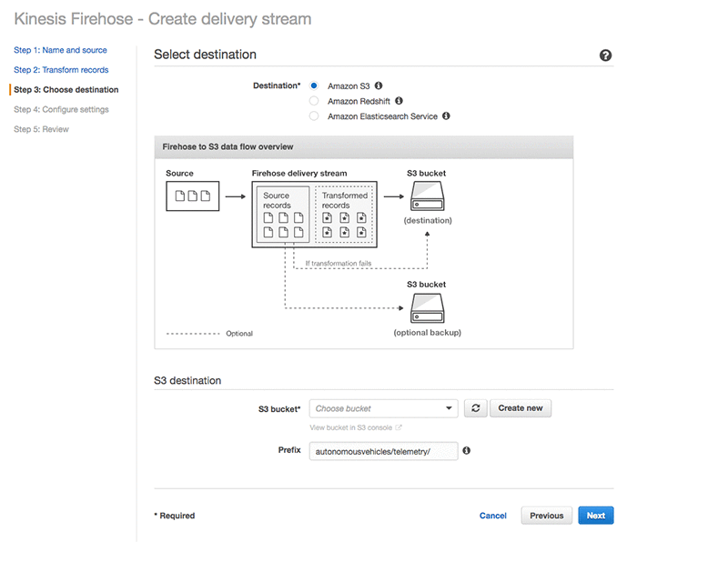Click the 'If transformation fails' label
The height and width of the screenshot is (582, 728).
tap(339, 263)
